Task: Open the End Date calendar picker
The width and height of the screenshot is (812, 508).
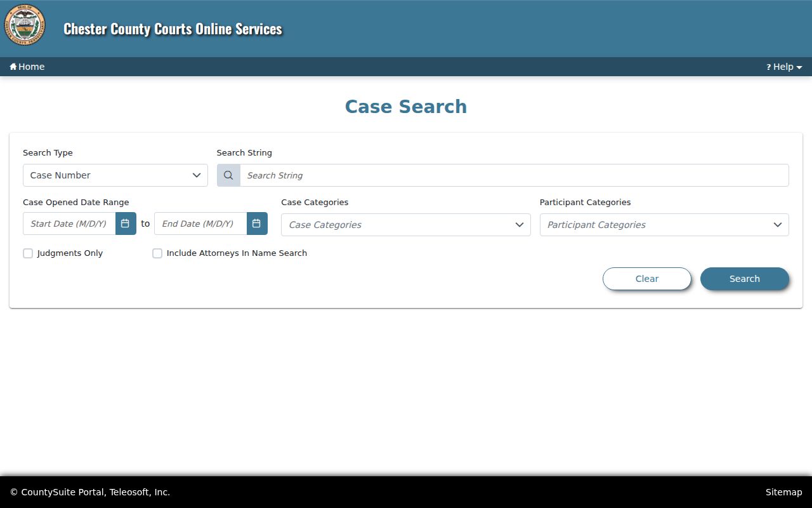Action: coord(257,224)
